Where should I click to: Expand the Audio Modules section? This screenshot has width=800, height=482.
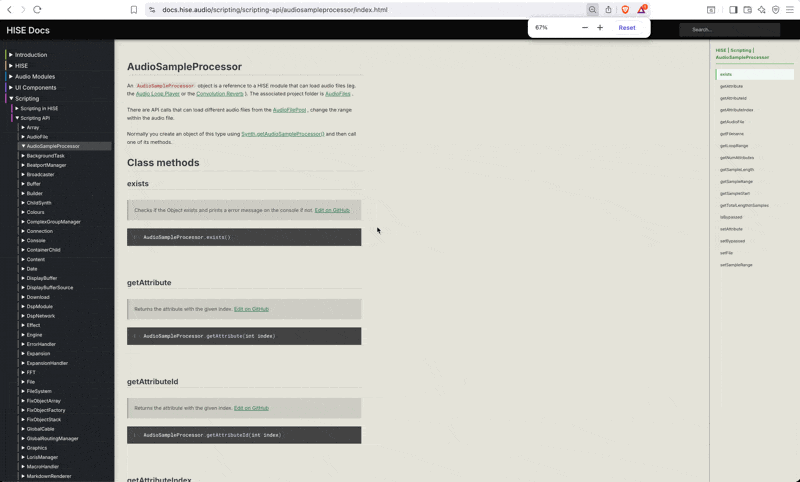point(11,77)
